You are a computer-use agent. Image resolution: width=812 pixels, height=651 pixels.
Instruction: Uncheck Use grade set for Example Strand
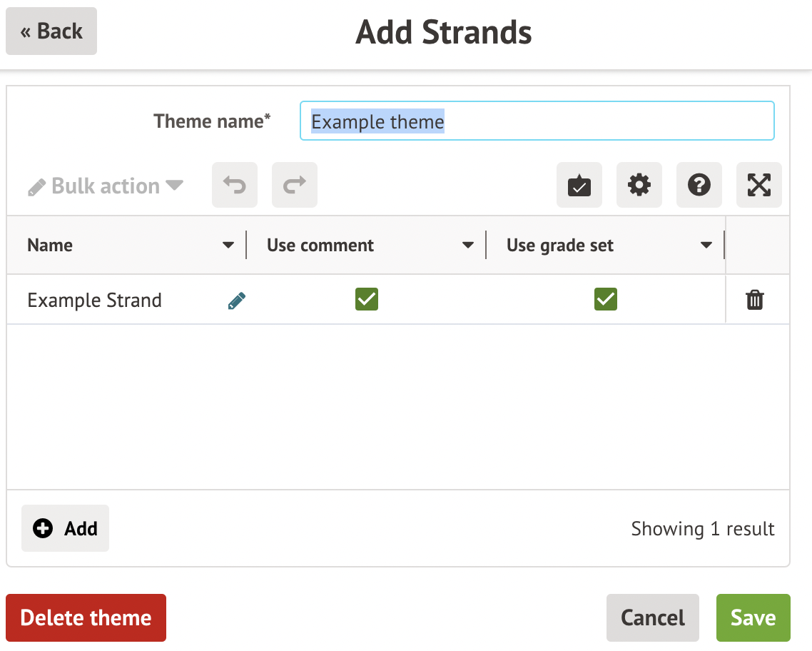pyautogui.click(x=606, y=300)
